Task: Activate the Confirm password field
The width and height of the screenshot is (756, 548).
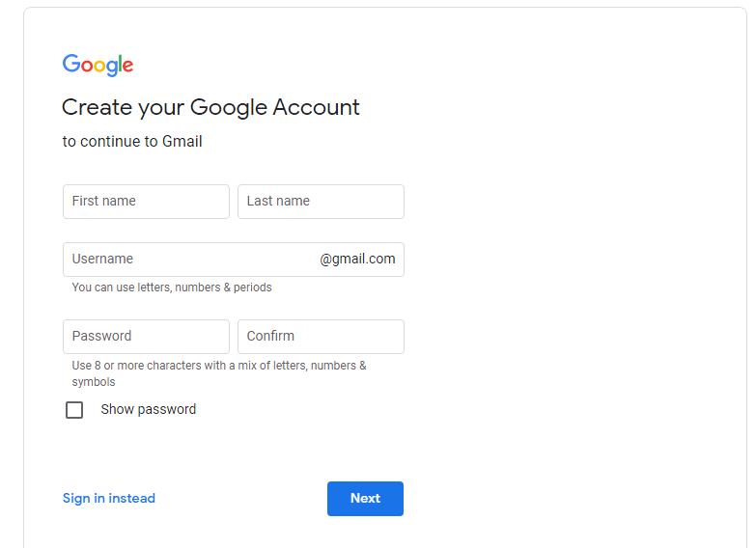Action: (x=321, y=337)
